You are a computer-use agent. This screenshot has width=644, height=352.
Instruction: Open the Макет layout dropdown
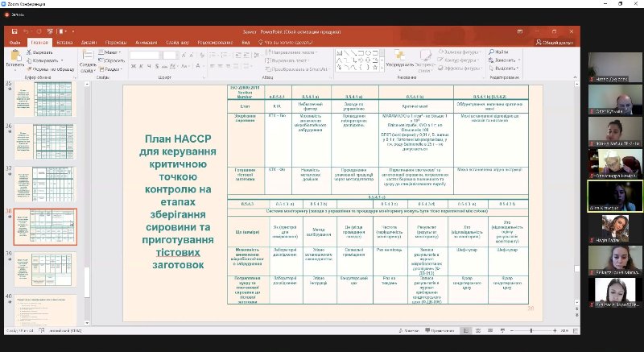(x=109, y=52)
